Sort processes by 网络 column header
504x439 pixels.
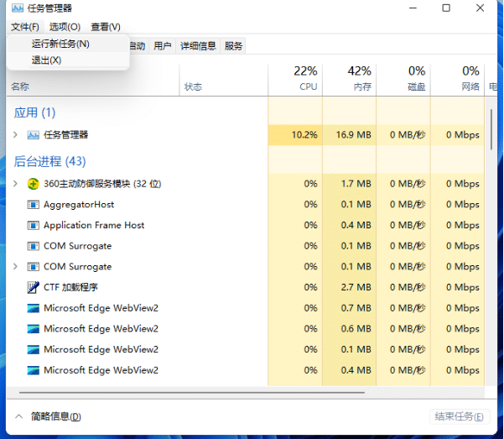tap(457, 80)
